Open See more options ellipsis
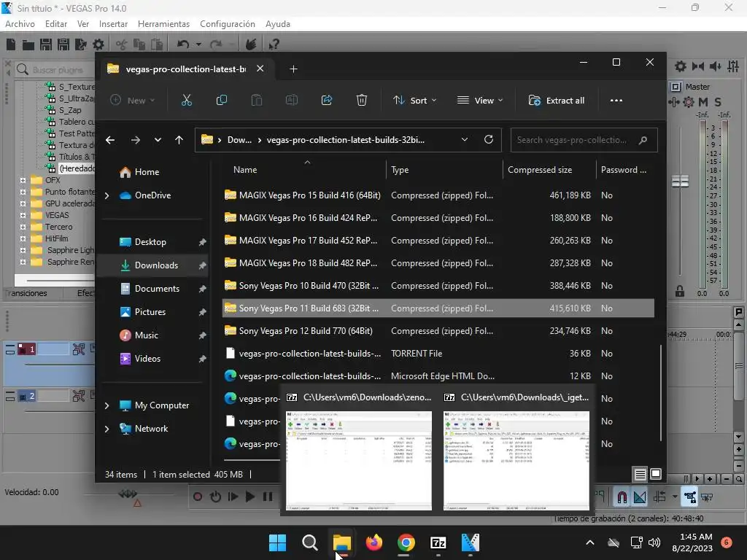The width and height of the screenshot is (747, 560). click(x=616, y=100)
